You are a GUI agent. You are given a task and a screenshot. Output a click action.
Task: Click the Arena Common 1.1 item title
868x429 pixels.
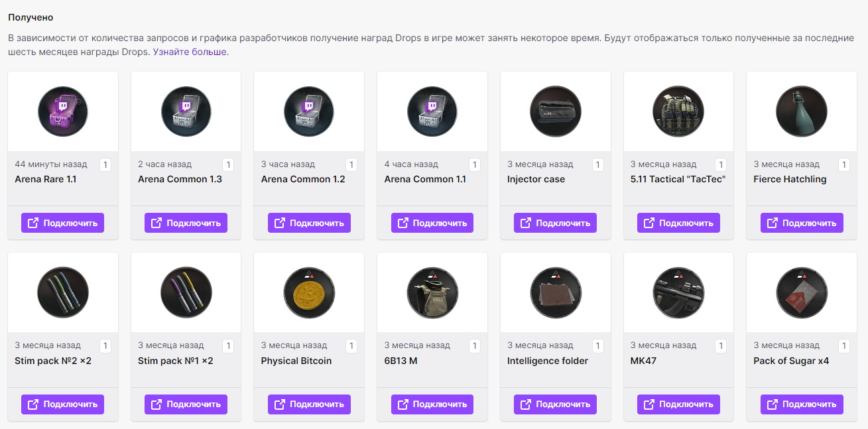(x=425, y=179)
